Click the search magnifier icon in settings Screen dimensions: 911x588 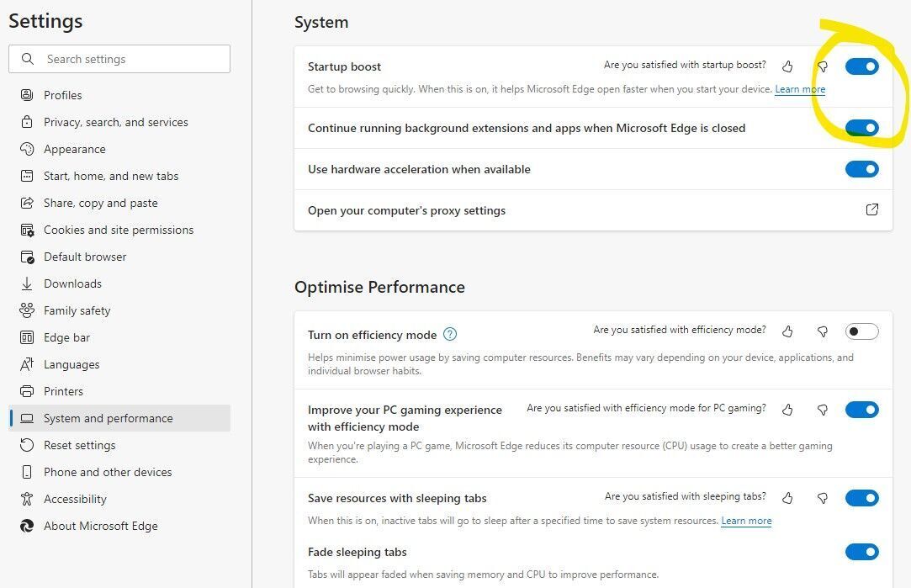click(27, 59)
